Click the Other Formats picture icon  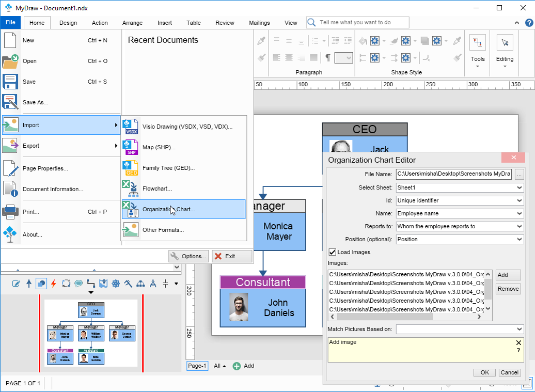click(130, 230)
